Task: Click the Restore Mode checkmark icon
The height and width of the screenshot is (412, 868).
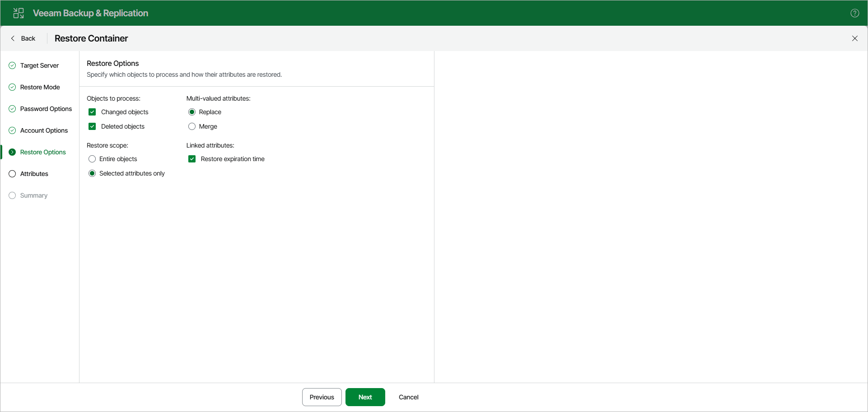Action: pos(12,87)
